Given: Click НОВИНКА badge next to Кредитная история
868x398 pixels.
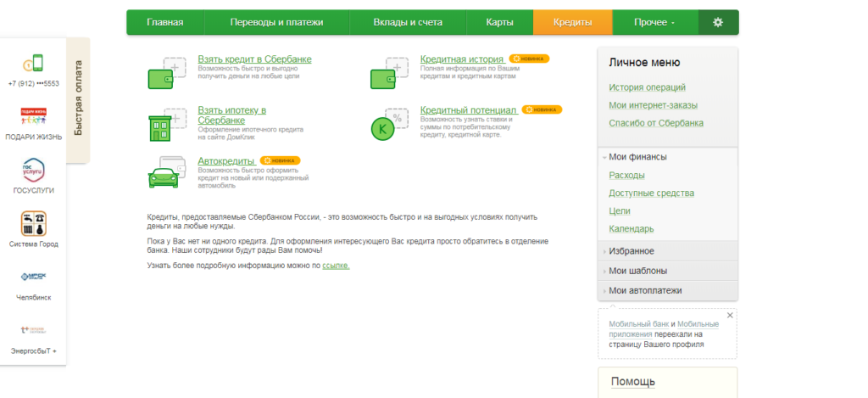Looking at the screenshot, I should (x=529, y=59).
